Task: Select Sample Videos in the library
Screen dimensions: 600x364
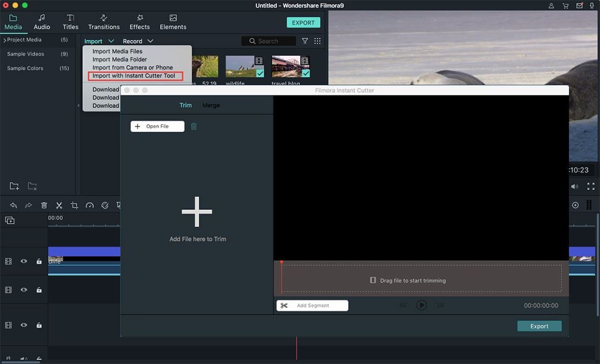Action: 25,54
